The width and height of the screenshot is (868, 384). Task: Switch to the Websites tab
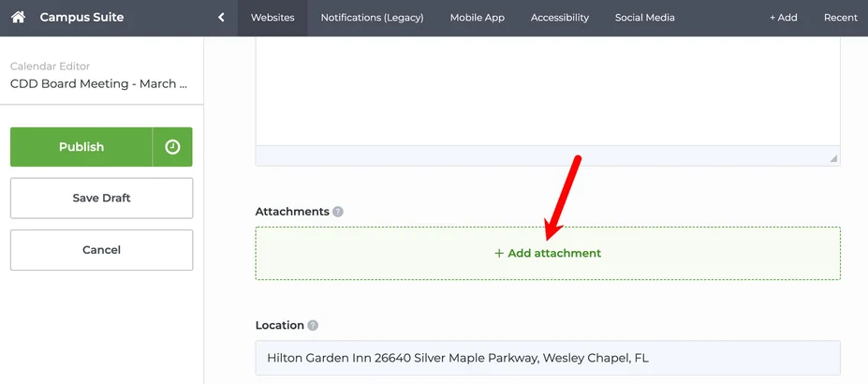(x=272, y=18)
